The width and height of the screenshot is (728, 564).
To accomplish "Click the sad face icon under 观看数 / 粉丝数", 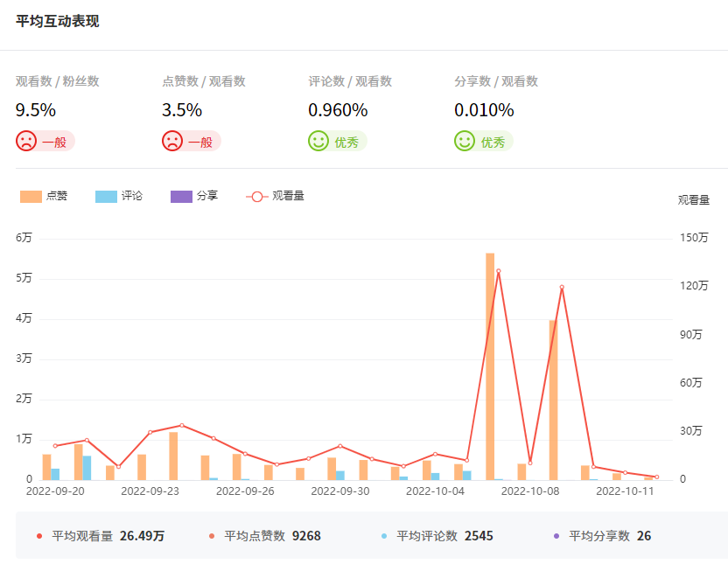I will [x=26, y=142].
